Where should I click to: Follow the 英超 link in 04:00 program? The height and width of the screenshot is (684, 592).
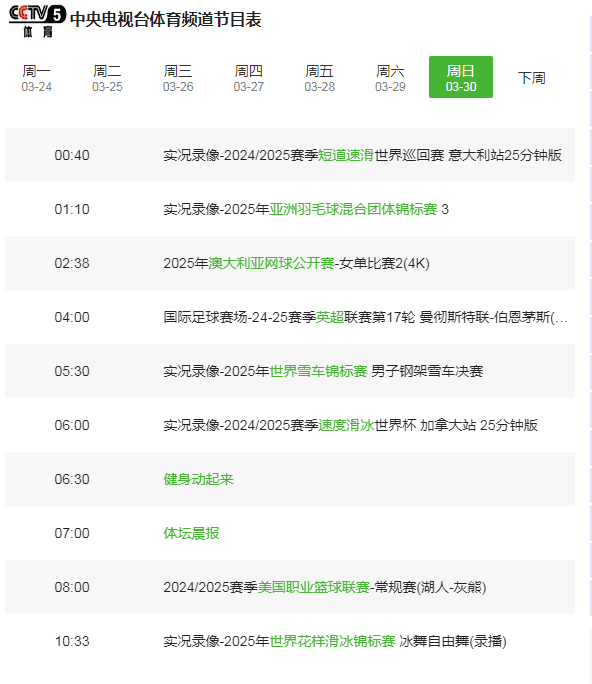(330, 317)
